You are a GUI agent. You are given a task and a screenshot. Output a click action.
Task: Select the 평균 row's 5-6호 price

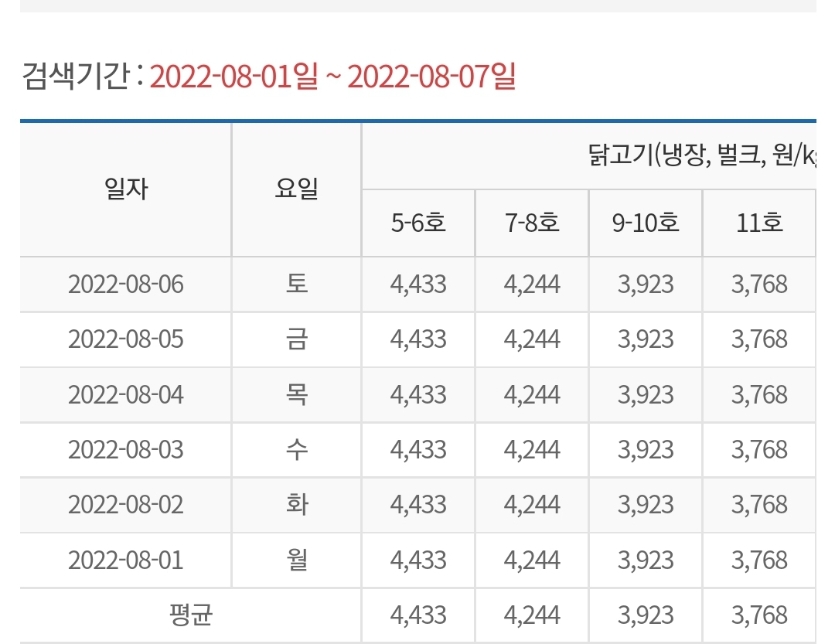click(x=418, y=615)
